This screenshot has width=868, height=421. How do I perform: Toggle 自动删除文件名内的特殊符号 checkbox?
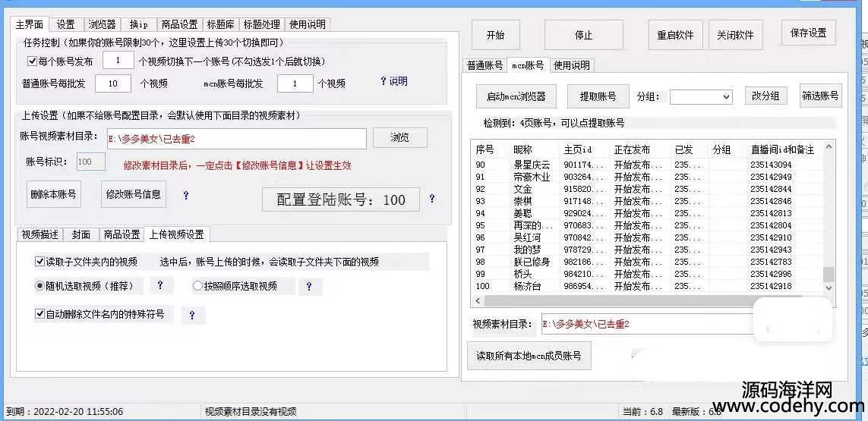click(x=40, y=313)
